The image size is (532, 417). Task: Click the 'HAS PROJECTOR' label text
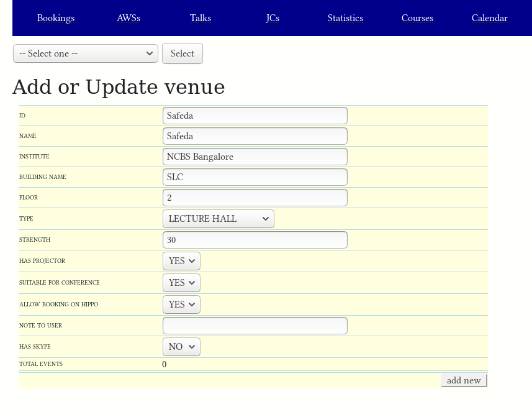[x=42, y=261]
